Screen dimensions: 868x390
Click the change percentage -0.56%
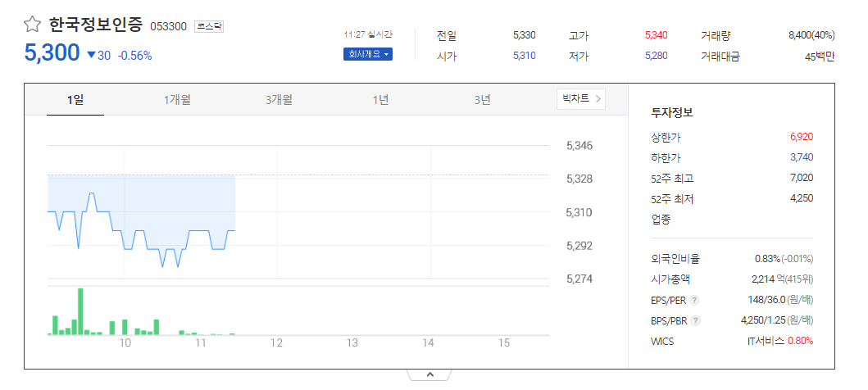click(x=134, y=56)
